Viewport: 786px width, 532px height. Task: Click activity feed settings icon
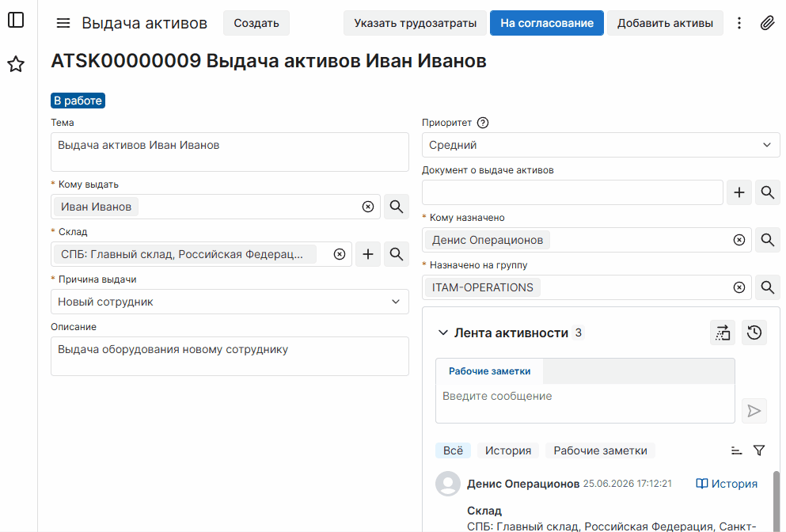[x=723, y=333]
